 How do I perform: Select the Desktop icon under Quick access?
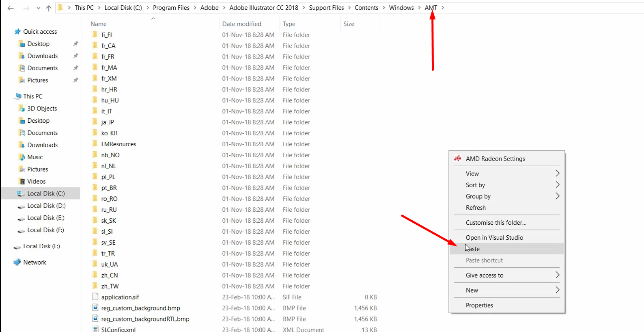coord(22,44)
